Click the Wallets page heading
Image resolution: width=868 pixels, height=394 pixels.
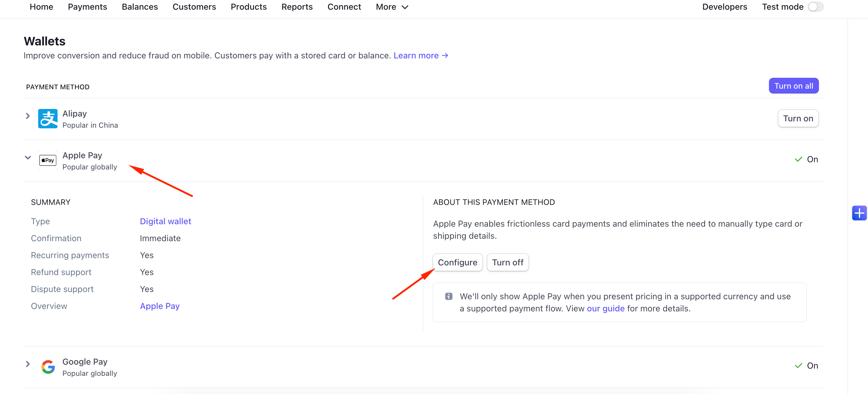click(x=45, y=41)
